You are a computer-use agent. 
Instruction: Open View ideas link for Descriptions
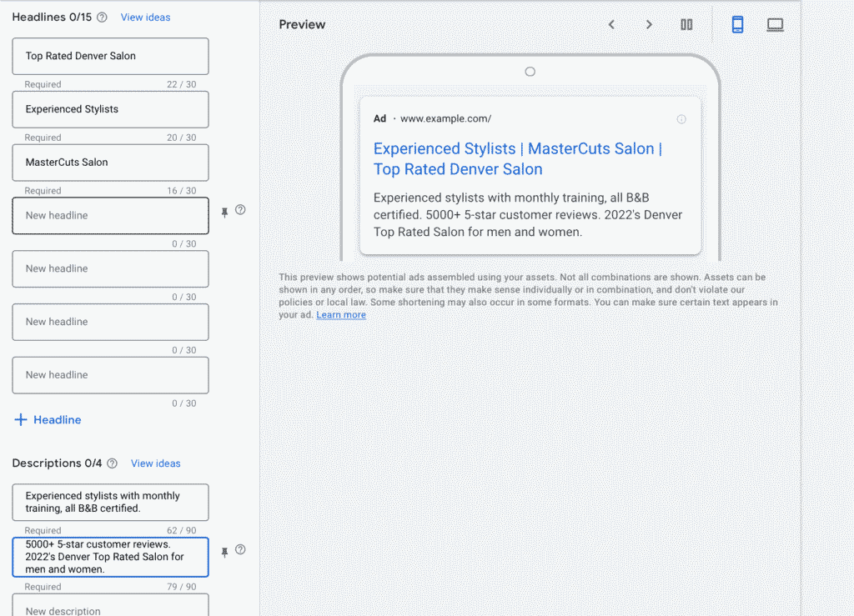tap(155, 463)
